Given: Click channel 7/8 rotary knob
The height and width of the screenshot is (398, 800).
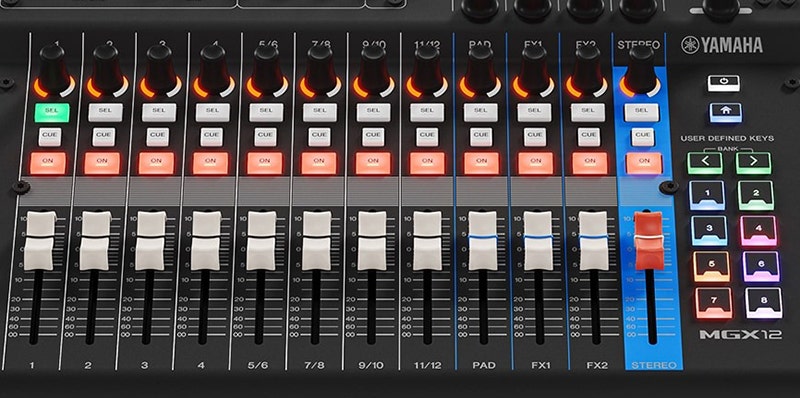Looking at the screenshot, I should pyautogui.click(x=320, y=69).
